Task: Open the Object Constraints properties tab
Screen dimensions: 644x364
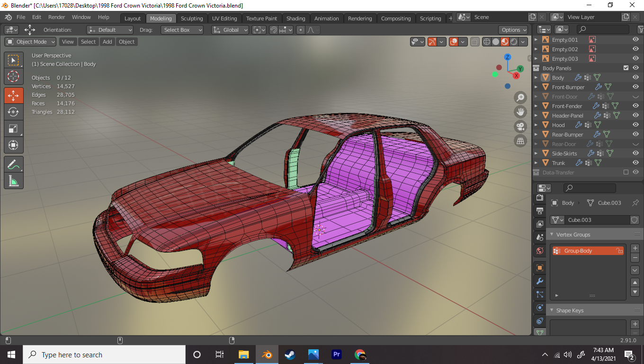Action: point(539,321)
